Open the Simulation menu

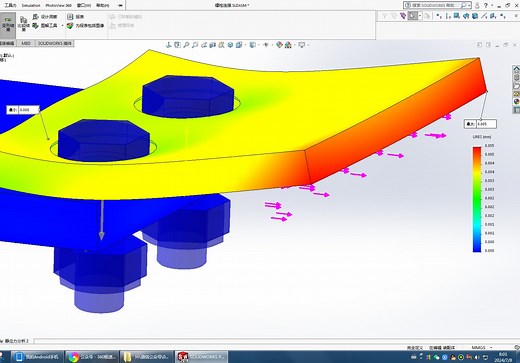(x=31, y=5)
